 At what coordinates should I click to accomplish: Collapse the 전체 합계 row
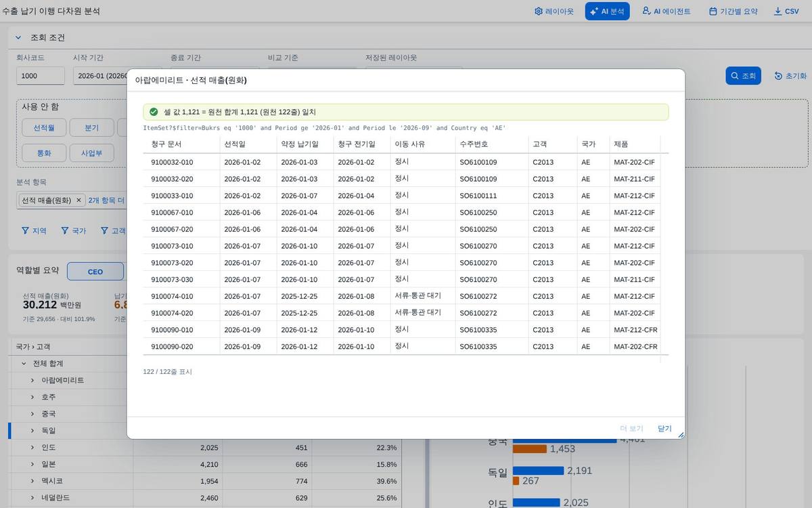tap(24, 364)
